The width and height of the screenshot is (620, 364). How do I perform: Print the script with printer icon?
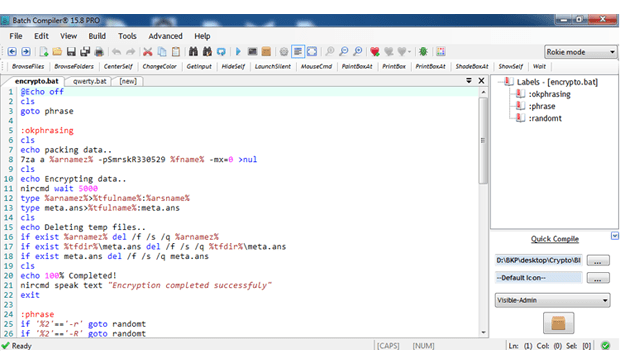point(99,52)
